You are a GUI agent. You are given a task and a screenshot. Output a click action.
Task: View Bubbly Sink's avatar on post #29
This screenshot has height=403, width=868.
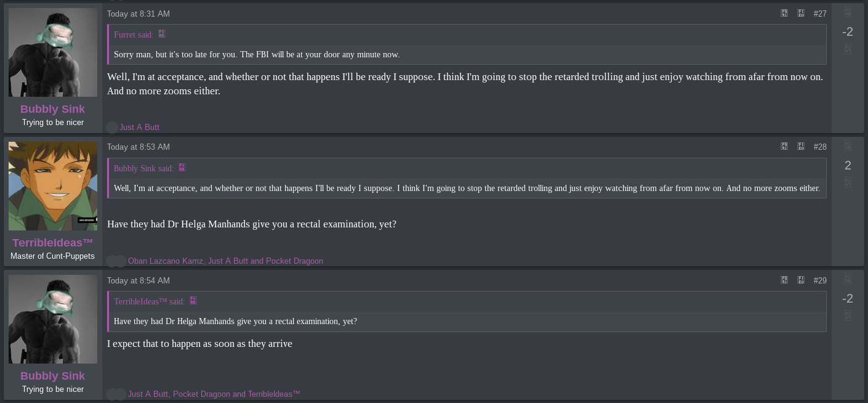tap(53, 319)
